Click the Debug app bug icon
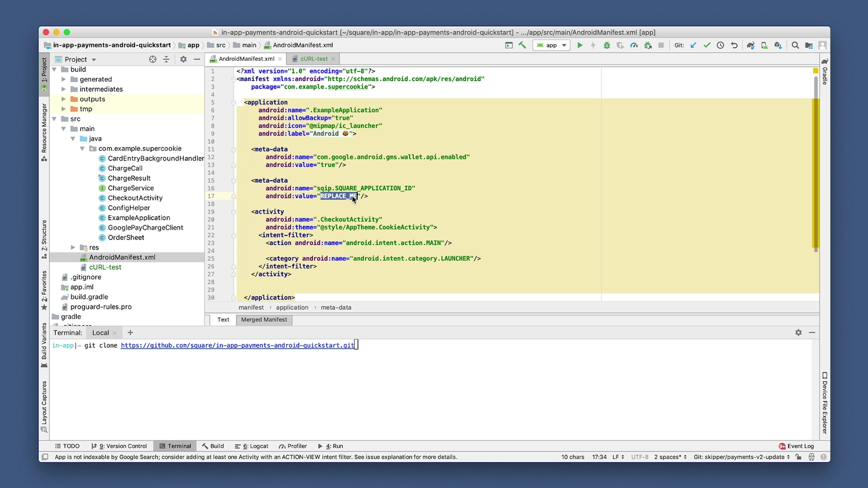 tap(607, 45)
